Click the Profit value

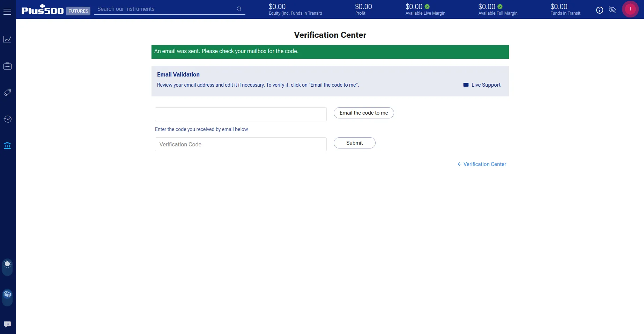pyautogui.click(x=363, y=7)
